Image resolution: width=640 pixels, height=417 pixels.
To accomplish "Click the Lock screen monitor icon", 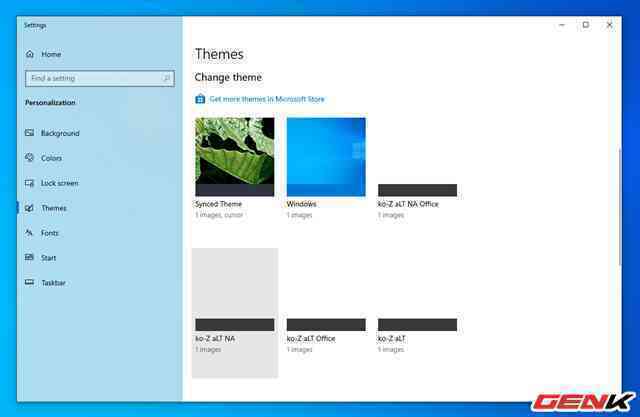I will coord(29,183).
